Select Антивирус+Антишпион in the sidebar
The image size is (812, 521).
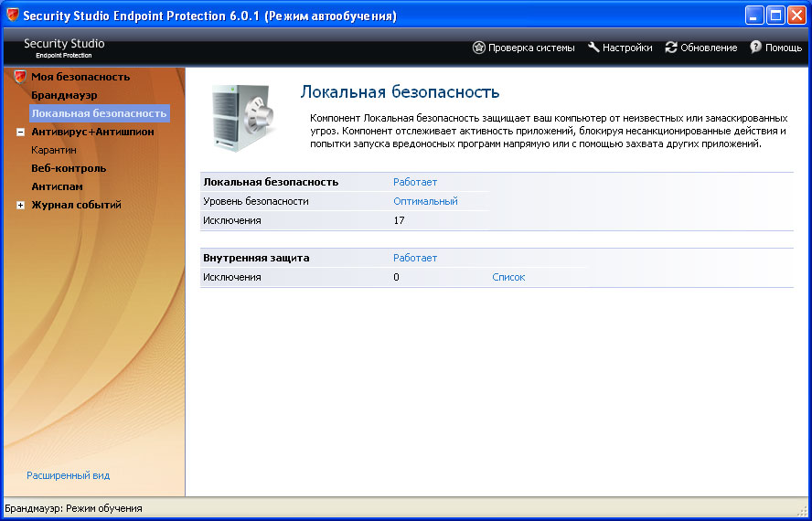(x=92, y=132)
